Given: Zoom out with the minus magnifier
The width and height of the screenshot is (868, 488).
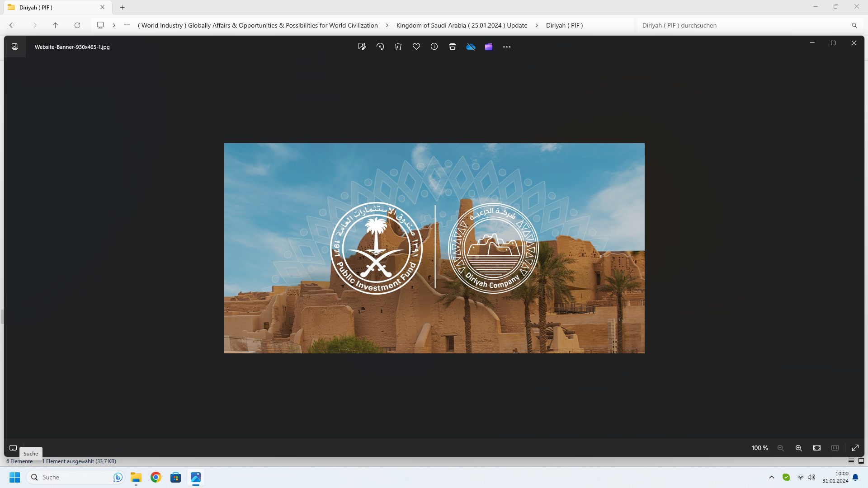Looking at the screenshot, I should click(x=780, y=448).
